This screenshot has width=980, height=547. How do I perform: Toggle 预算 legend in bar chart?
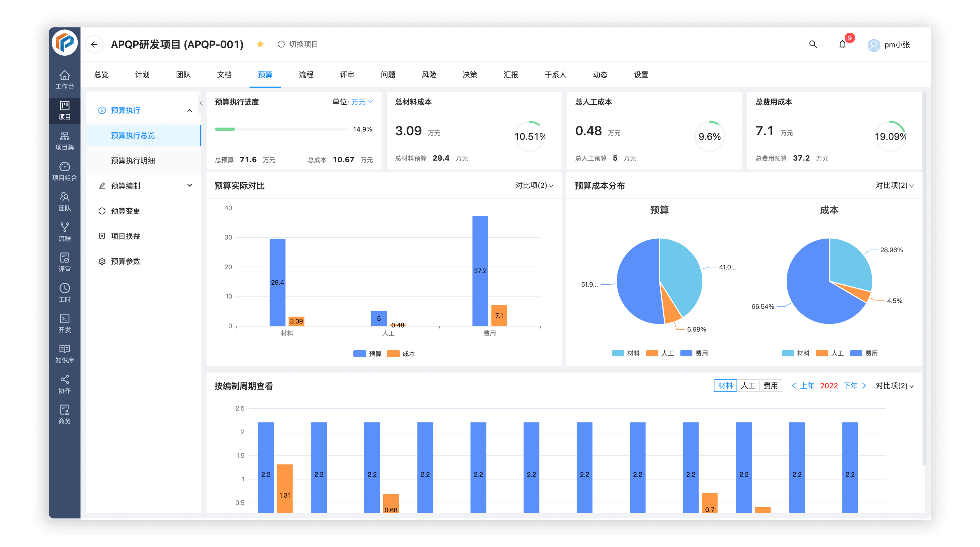point(367,354)
